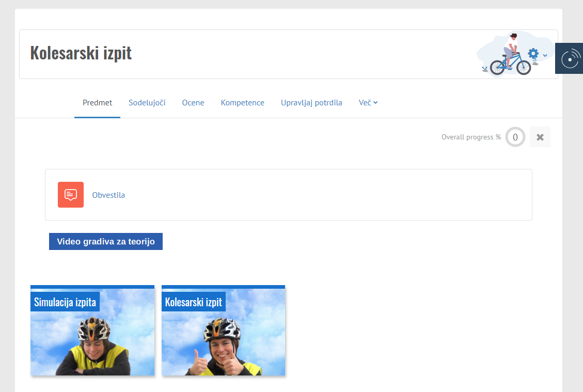This screenshot has width=583, height=392.
Task: Click the Video gradiva za teorijo button
Action: (106, 242)
